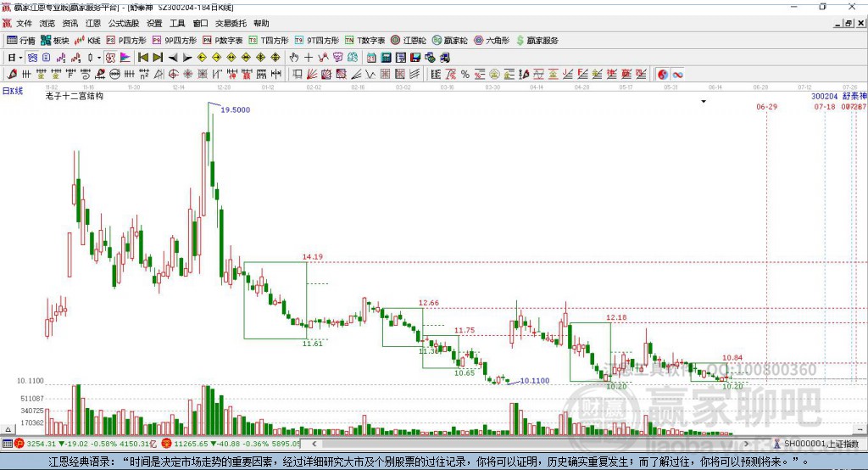868x470 pixels.
Task: Click the infinity loop icon
Action: coord(677,75)
